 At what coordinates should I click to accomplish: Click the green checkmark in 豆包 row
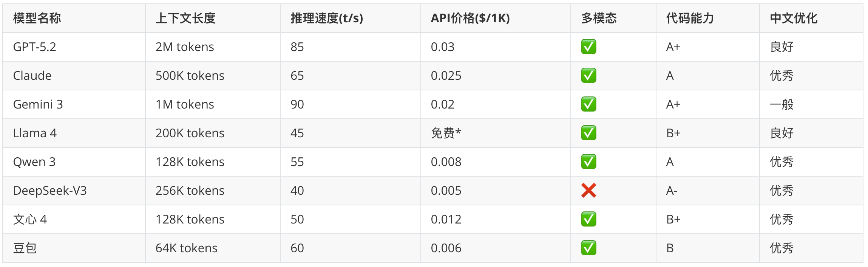tap(588, 248)
